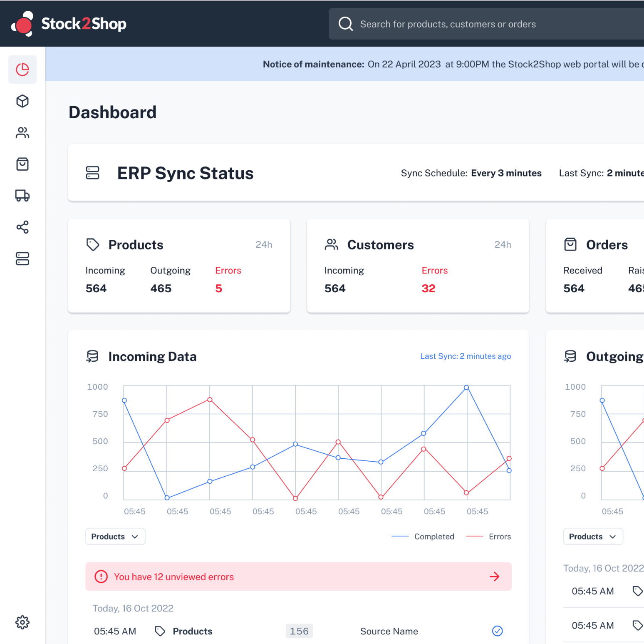Open the Dashboard pie chart sidebar icon
The width and height of the screenshot is (644, 644).
[x=22, y=70]
